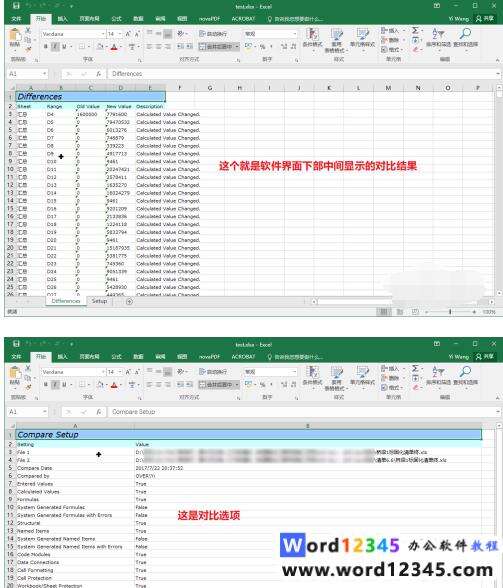Click Conditional Formatting icon in lower window
Image resolution: width=503 pixels, height=588 pixels.
coord(312,372)
